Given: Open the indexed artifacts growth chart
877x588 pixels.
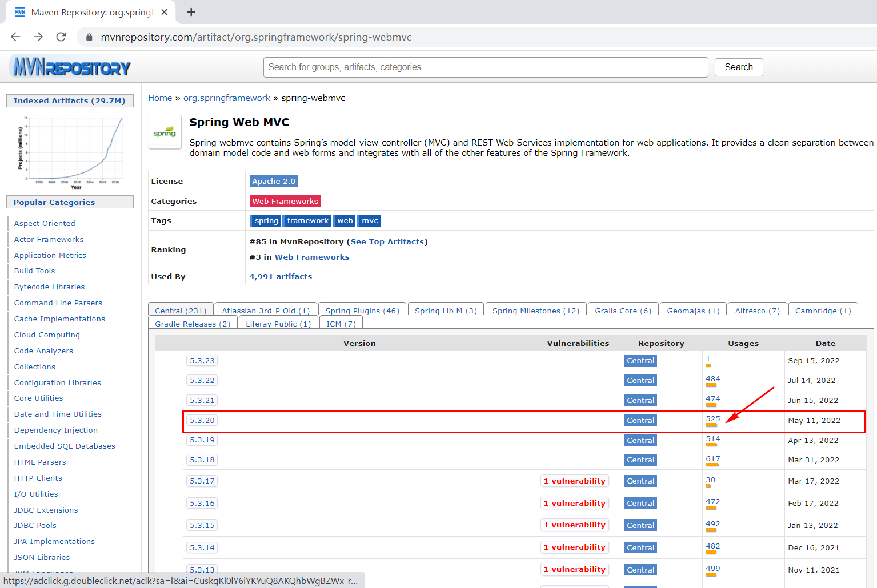Looking at the screenshot, I should (70, 152).
